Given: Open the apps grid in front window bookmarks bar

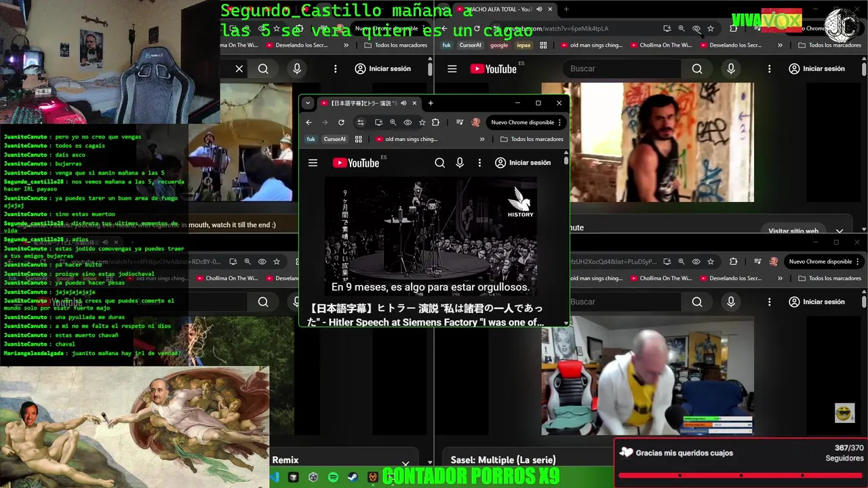Looking at the screenshot, I should click(358, 139).
